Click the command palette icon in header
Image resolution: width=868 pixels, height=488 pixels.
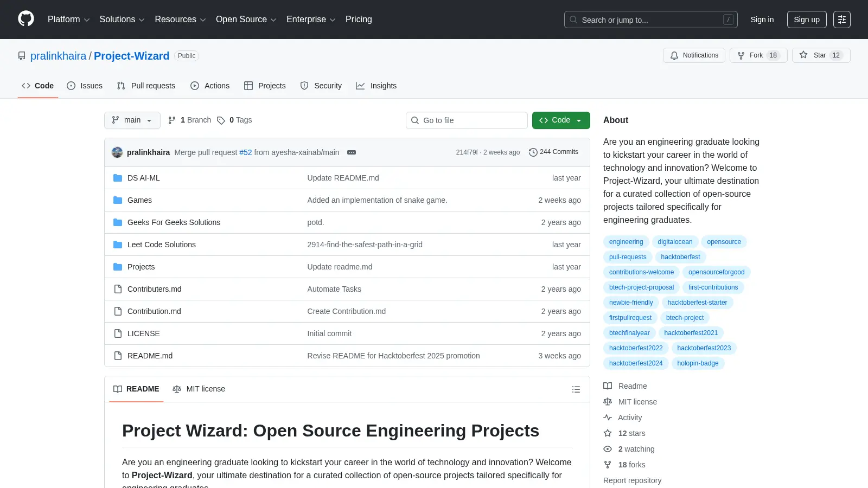tap(842, 20)
